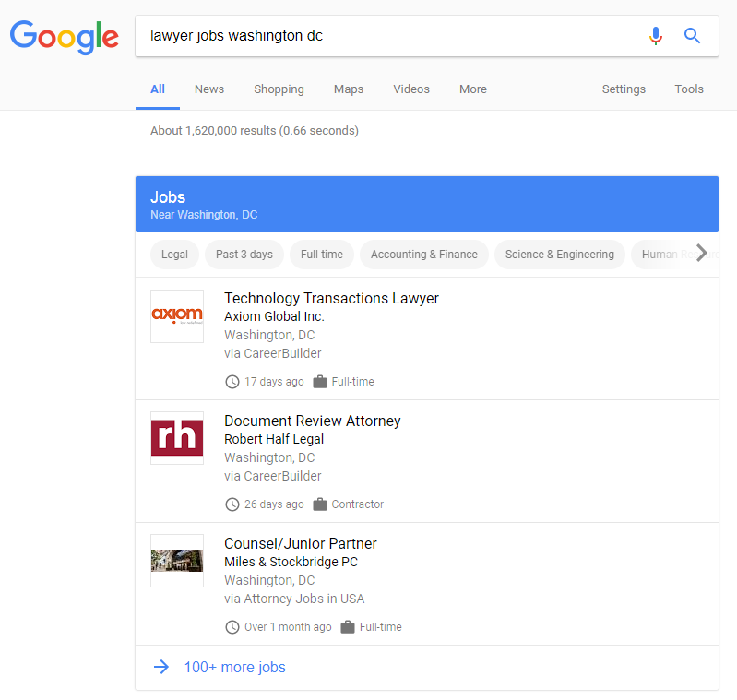This screenshot has height=700, width=737.
Task: Click the blue search magnifier icon
Action: (692, 35)
